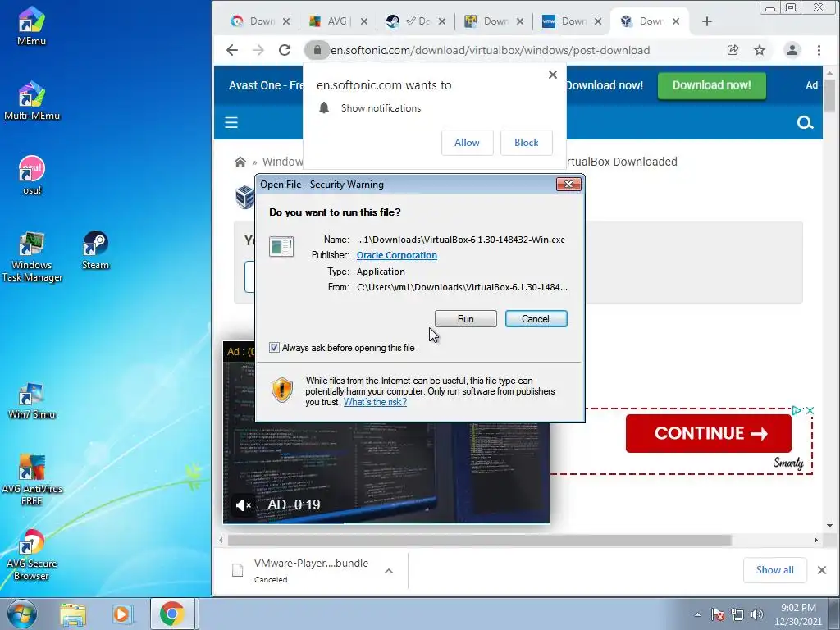Block notifications from en.softonic.com
The height and width of the screenshot is (630, 840).
[x=526, y=143]
